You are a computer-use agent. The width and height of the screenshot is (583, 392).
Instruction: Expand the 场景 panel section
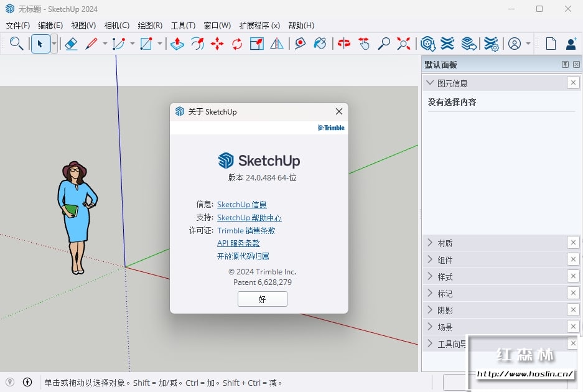pyautogui.click(x=430, y=327)
